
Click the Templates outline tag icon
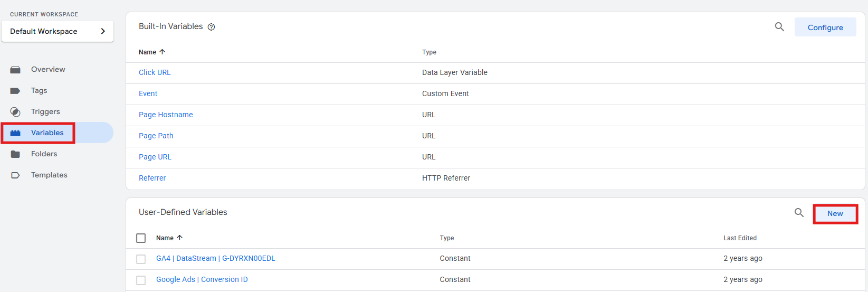15,175
